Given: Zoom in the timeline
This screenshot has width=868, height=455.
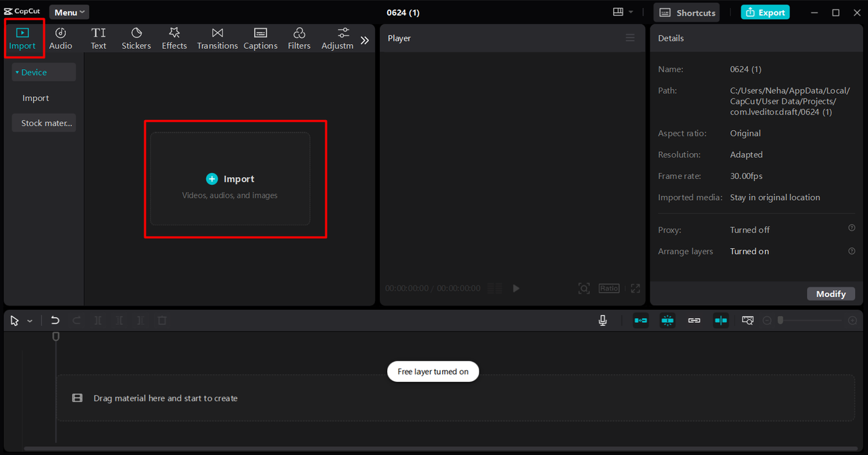Looking at the screenshot, I should [x=852, y=321].
